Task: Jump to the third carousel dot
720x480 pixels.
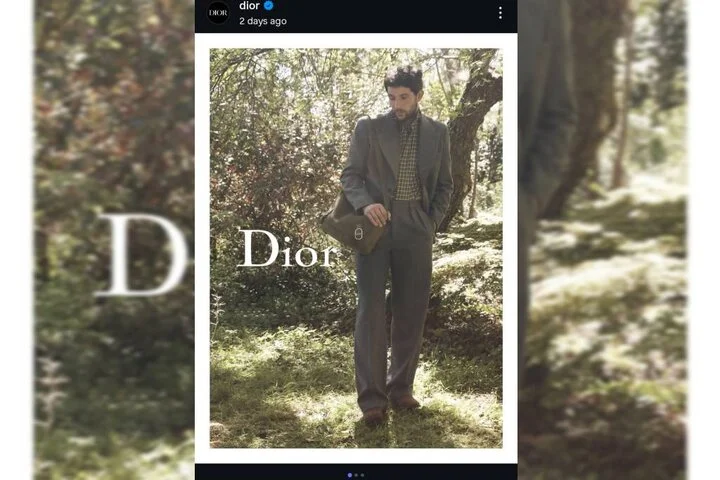Action: click(x=362, y=475)
